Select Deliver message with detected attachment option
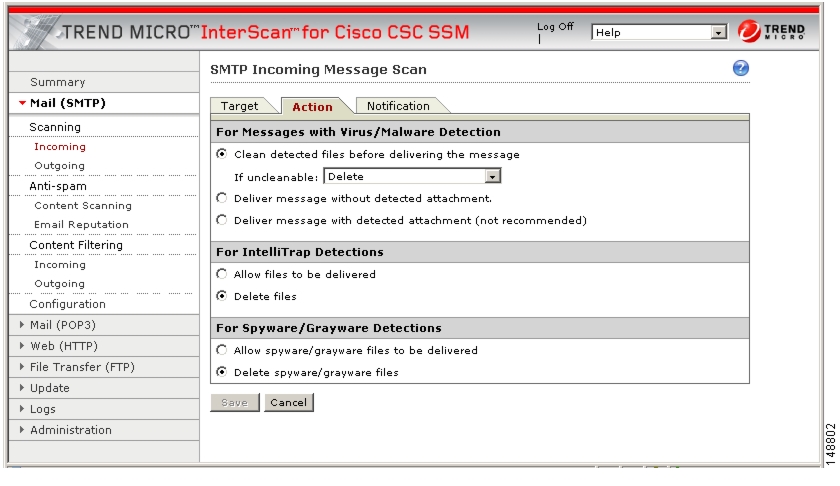 pos(221,220)
